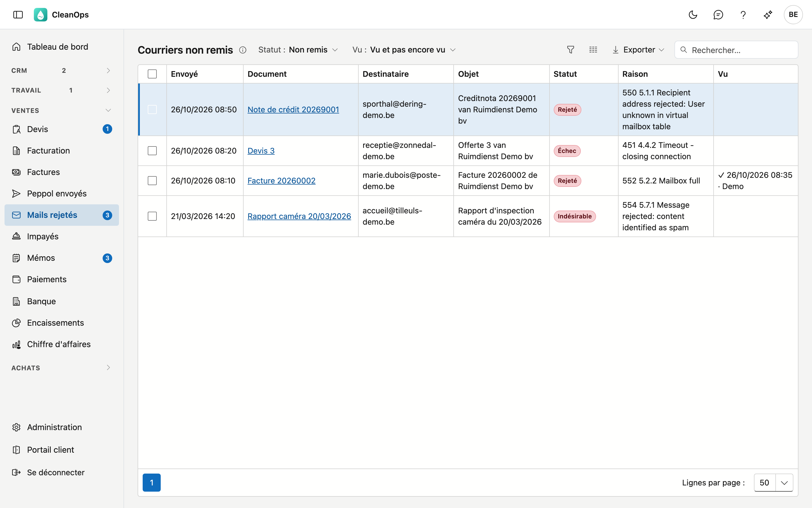Tick the select-all header checkbox
The width and height of the screenshot is (812, 508).
[x=152, y=74]
